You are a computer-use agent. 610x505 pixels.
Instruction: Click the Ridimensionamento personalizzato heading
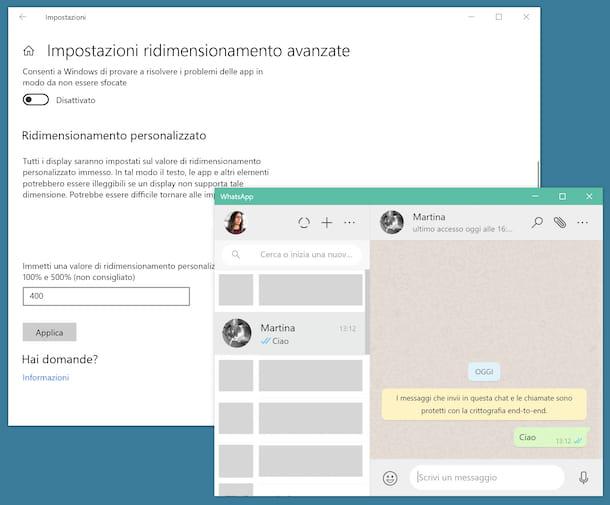tap(114, 136)
